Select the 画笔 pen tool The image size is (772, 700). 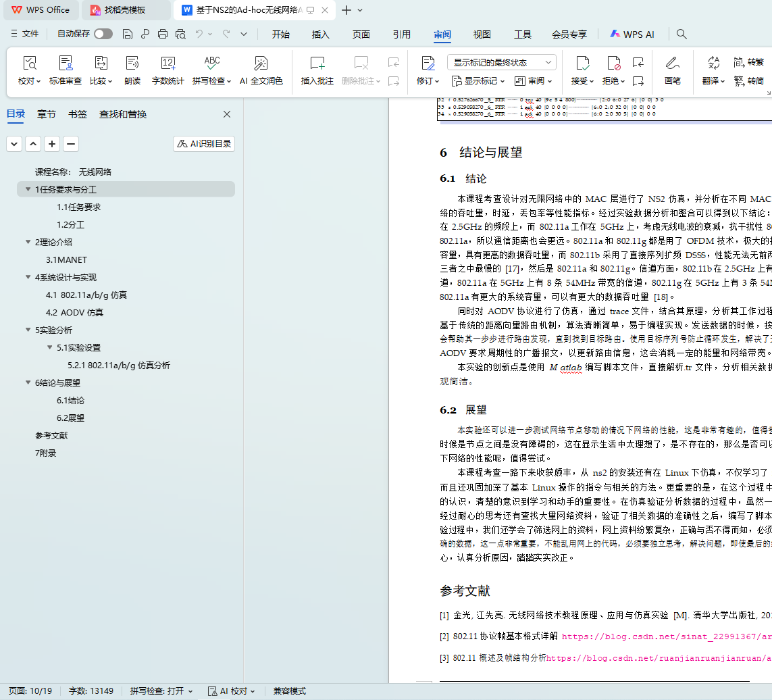[672, 64]
